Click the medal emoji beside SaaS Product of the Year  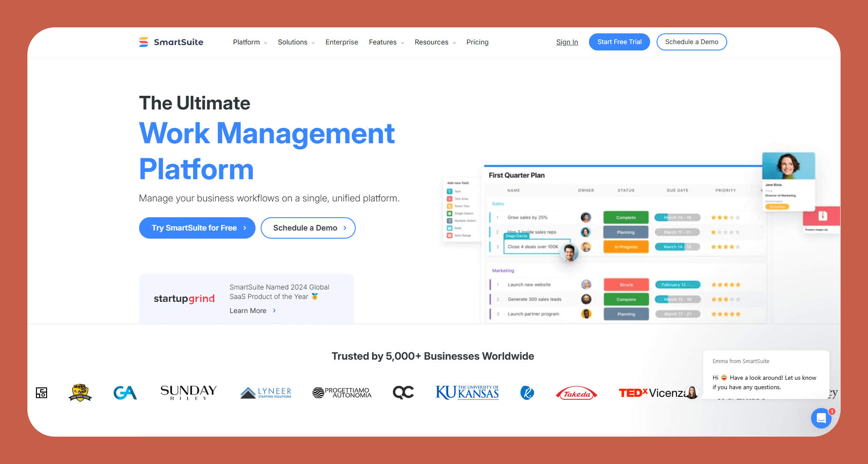tap(315, 296)
